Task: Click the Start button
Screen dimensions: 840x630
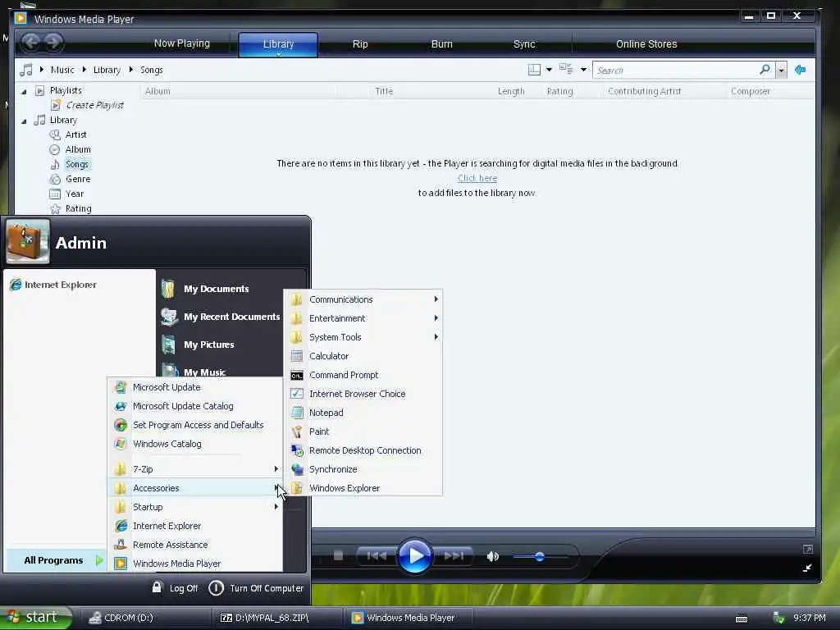Action: [35, 617]
